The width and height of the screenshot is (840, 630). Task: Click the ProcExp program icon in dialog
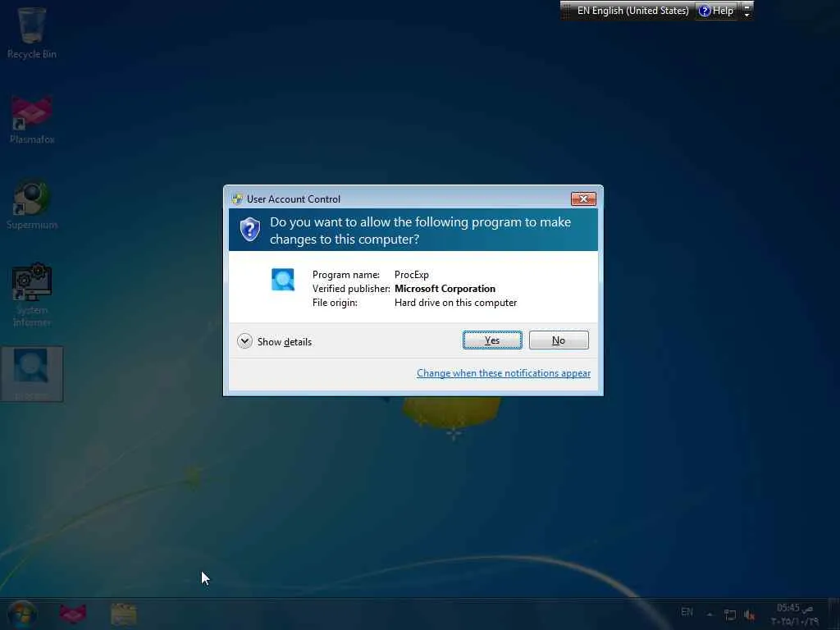click(x=283, y=280)
